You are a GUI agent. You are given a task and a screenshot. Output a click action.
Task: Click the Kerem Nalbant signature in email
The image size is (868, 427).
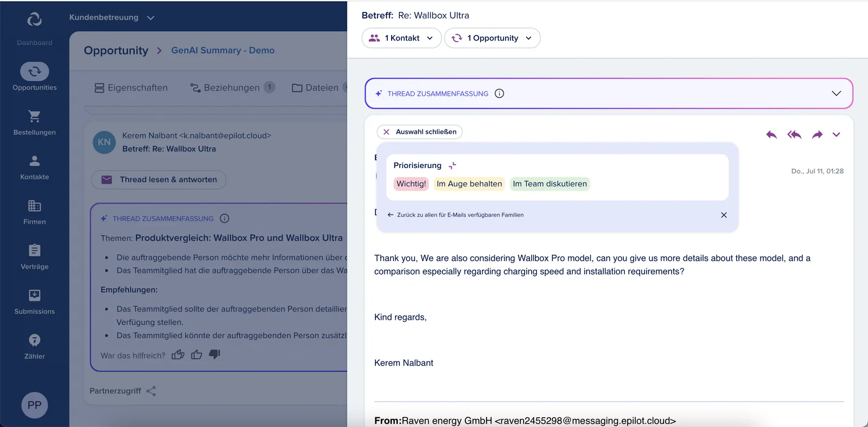tap(404, 363)
